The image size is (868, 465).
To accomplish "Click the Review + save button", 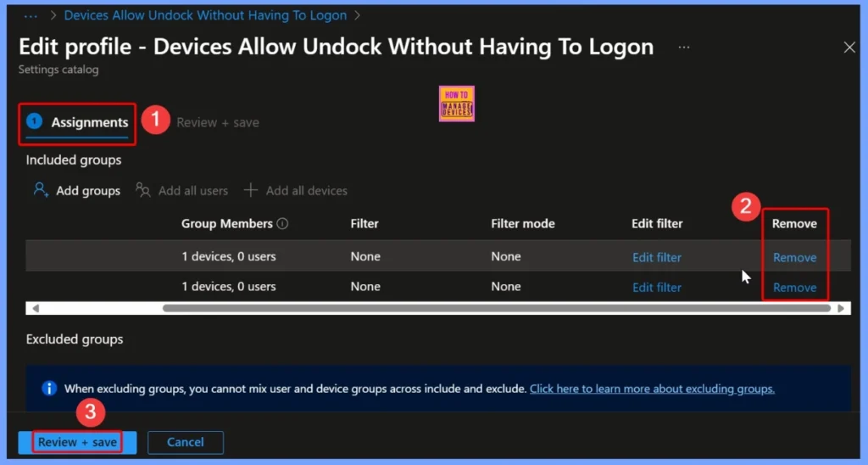I will (x=77, y=442).
